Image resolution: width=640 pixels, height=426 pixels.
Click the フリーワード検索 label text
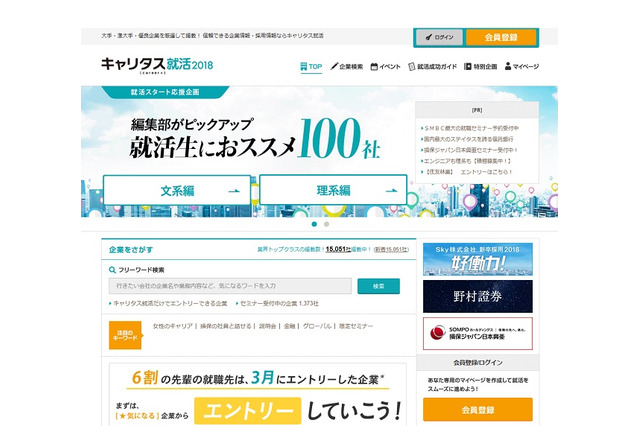[141, 270]
